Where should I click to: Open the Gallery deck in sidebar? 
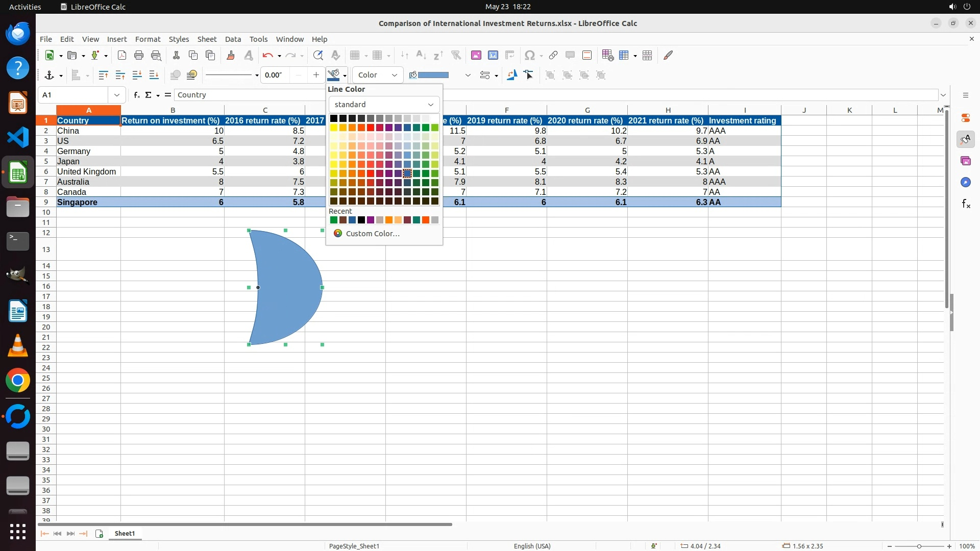[x=965, y=161]
